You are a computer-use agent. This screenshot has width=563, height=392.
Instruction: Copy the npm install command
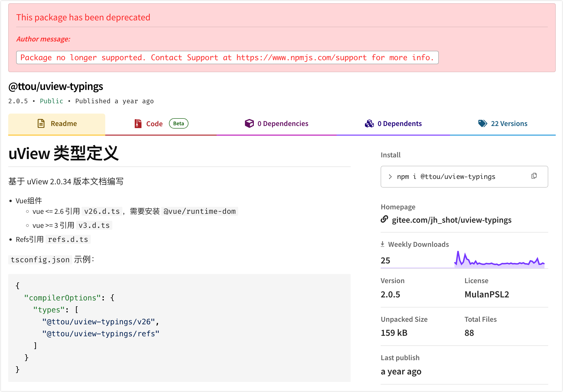pyautogui.click(x=534, y=176)
